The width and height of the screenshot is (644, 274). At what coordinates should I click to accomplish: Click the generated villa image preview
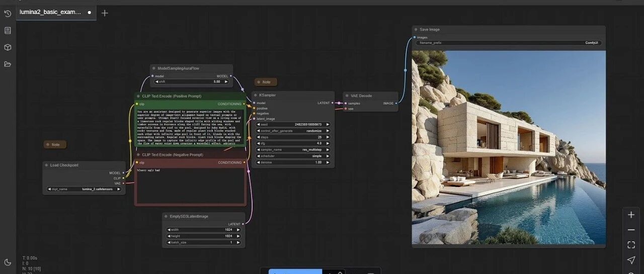(x=509, y=147)
